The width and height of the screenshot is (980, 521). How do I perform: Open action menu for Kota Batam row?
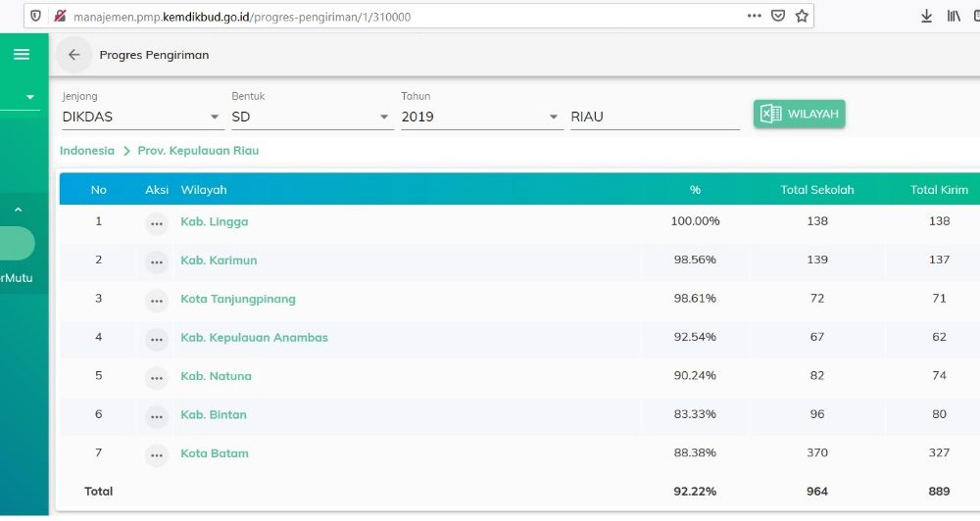[x=156, y=455]
